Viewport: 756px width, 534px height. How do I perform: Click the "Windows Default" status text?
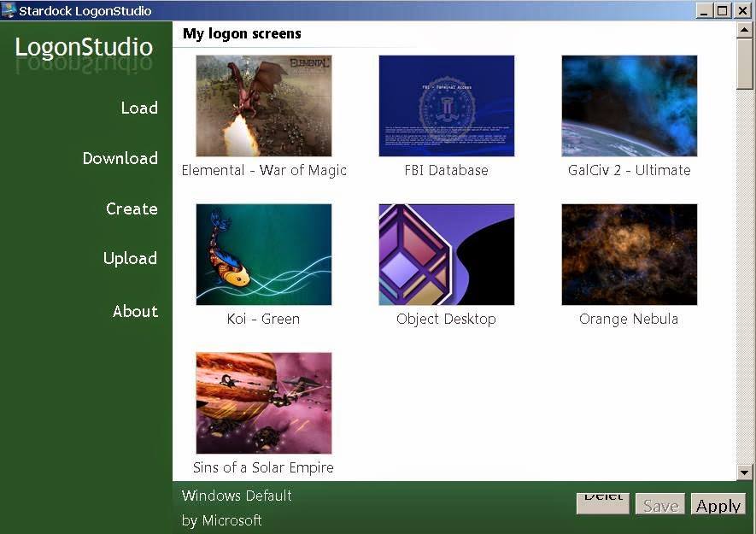coord(237,496)
